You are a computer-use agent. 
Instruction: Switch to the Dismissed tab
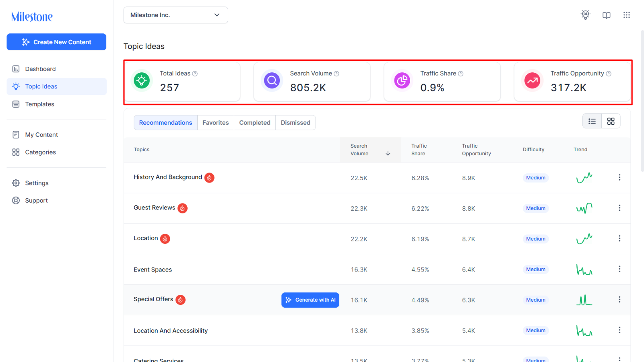click(x=295, y=123)
